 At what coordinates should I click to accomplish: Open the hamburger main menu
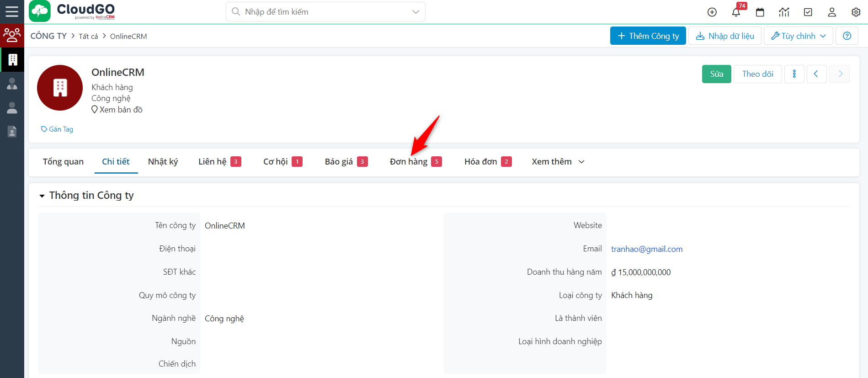click(x=12, y=11)
